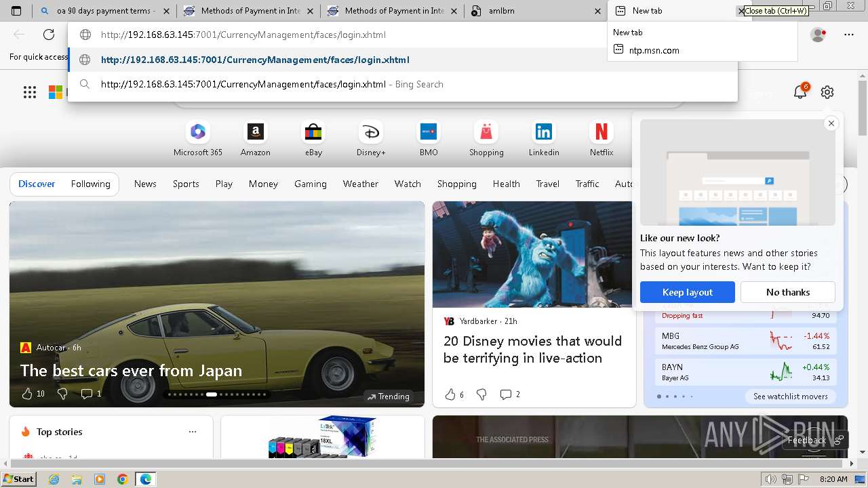Open the MBG Mercedes Benz stock row

(x=745, y=341)
